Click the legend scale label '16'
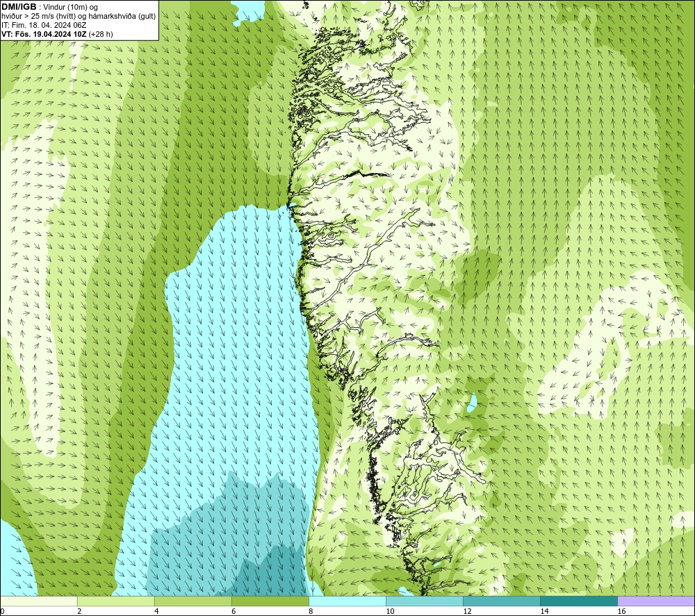695x616 pixels. pos(621,612)
